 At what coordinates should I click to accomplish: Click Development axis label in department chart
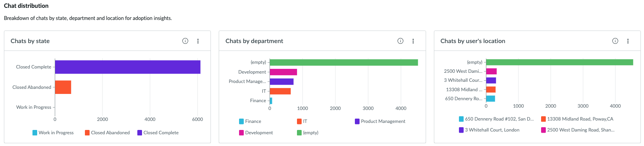(x=252, y=72)
